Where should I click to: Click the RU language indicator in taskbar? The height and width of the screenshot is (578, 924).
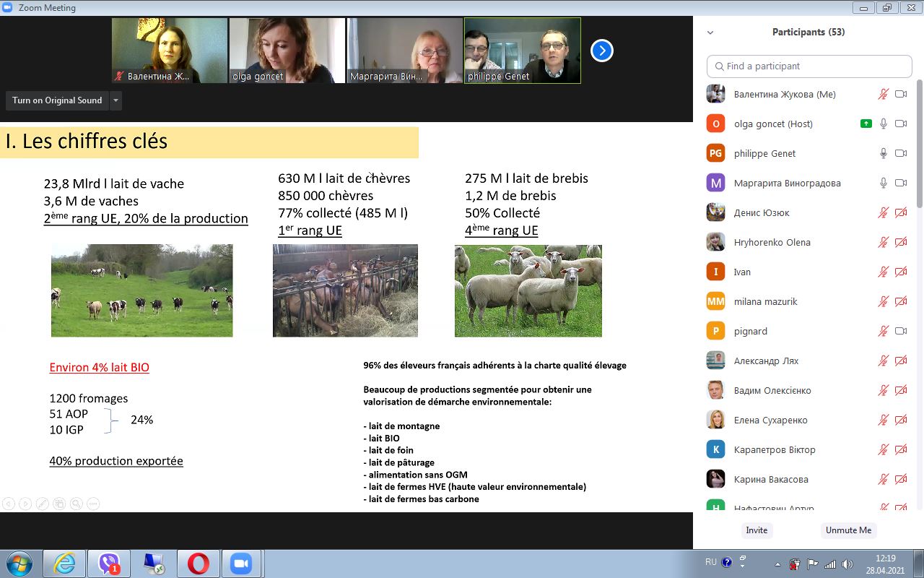pos(711,561)
